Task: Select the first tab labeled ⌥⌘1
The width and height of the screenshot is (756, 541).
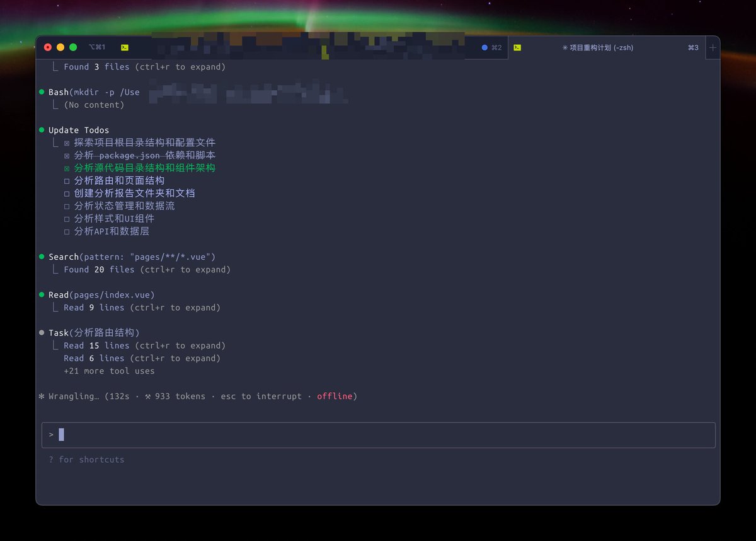Action: [x=97, y=47]
